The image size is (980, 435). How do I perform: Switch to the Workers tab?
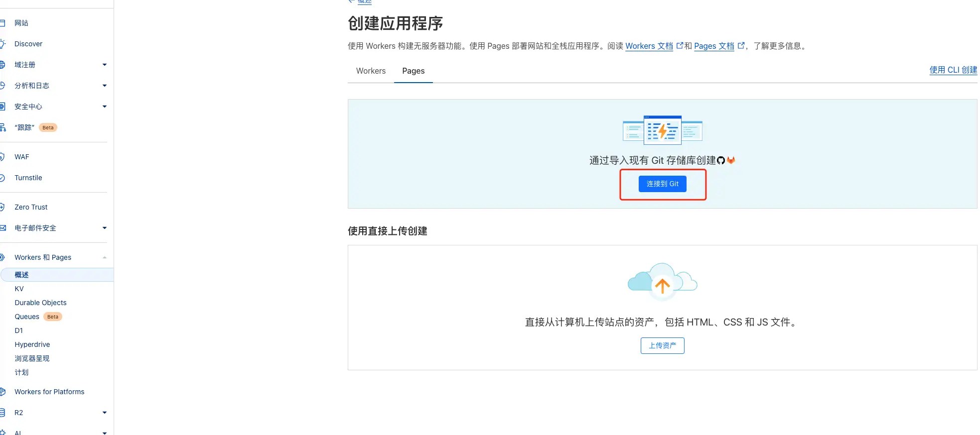[371, 71]
